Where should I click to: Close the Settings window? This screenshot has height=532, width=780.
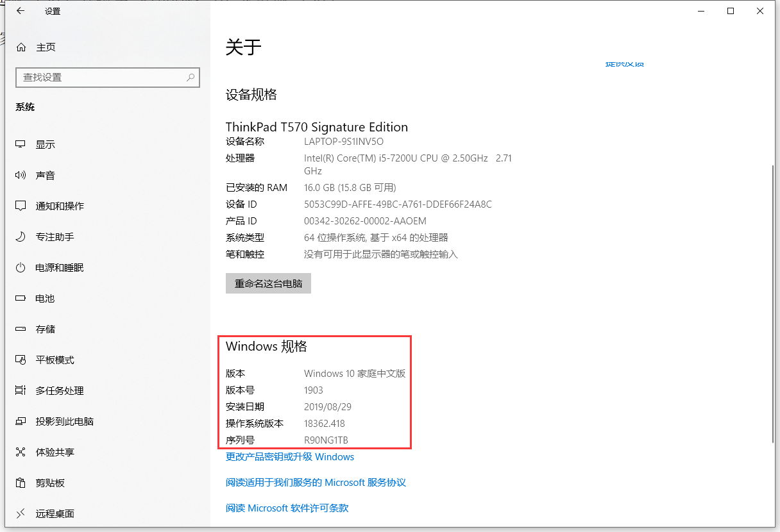tap(760, 11)
